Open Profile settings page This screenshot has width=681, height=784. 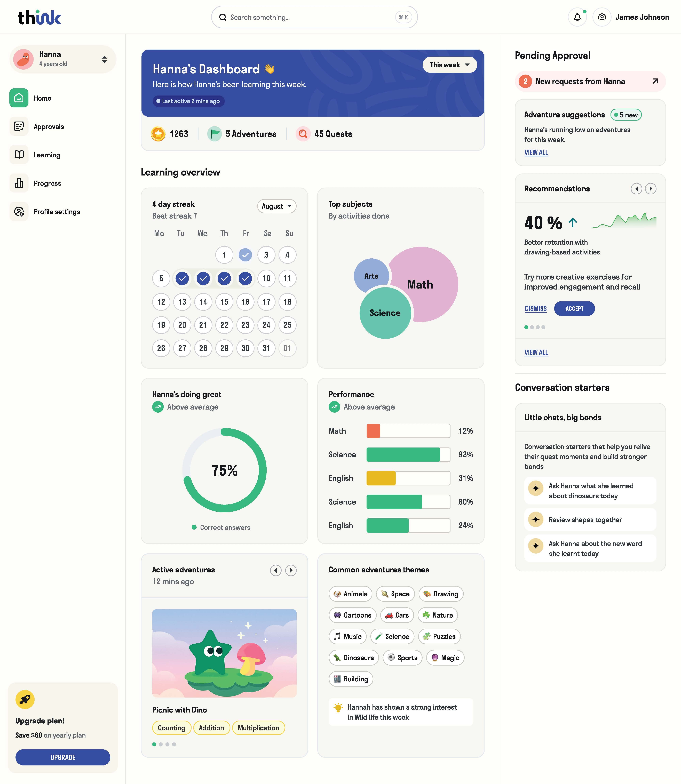point(57,212)
